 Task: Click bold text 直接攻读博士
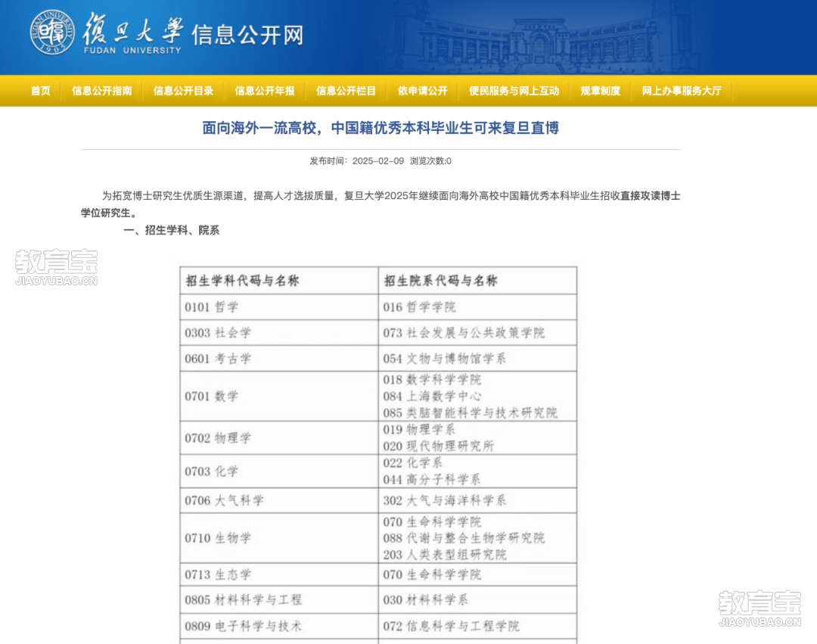pos(650,196)
